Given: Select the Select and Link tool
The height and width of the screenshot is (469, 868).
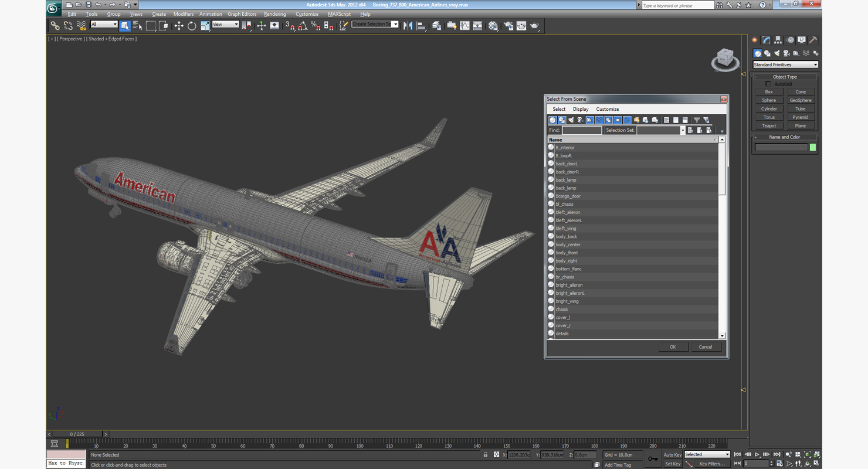Looking at the screenshot, I should point(55,25).
